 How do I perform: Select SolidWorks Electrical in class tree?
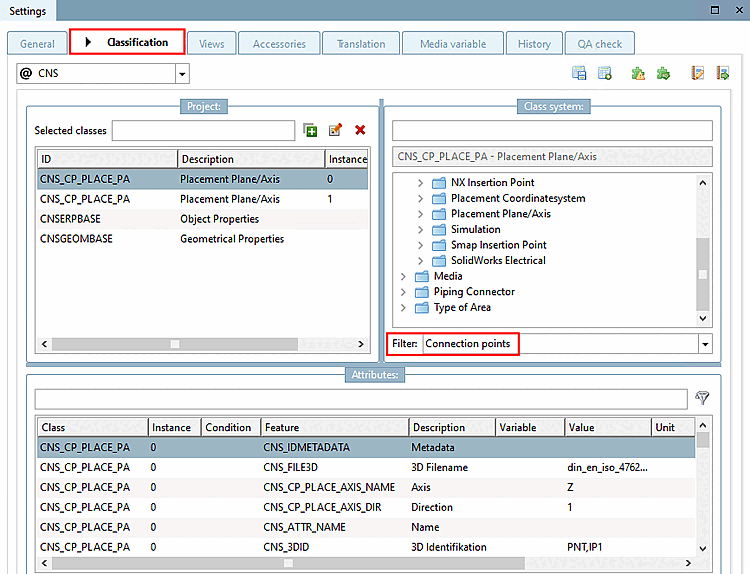click(497, 261)
